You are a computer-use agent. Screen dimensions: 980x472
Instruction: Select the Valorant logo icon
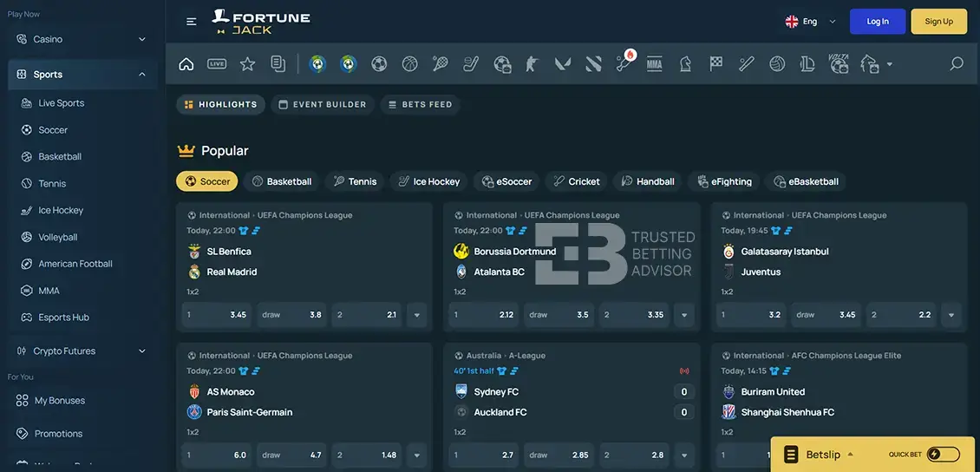[563, 63]
